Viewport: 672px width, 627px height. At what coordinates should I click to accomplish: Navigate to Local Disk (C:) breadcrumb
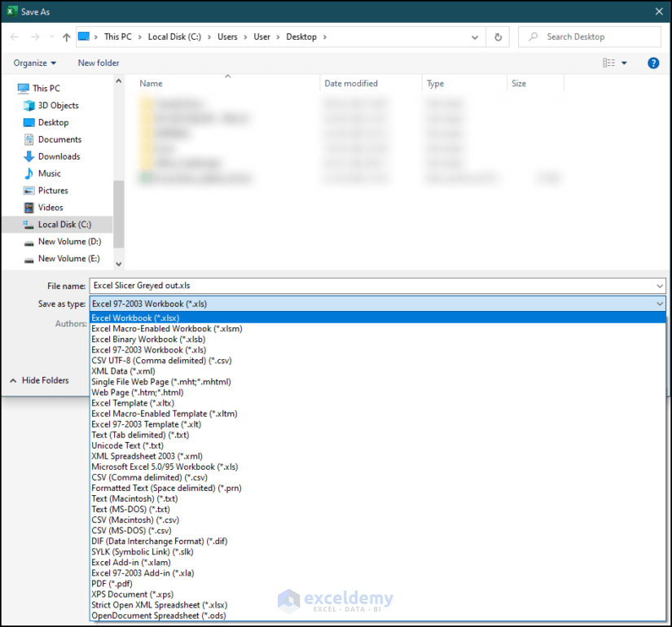[x=174, y=37]
